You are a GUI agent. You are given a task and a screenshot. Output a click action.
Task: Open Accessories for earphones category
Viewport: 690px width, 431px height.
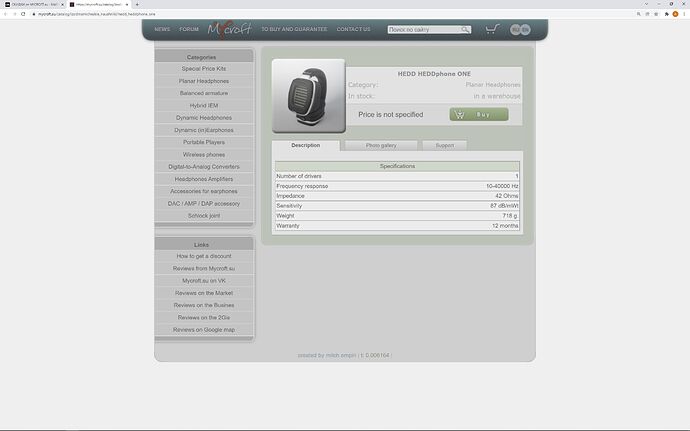pyautogui.click(x=204, y=191)
